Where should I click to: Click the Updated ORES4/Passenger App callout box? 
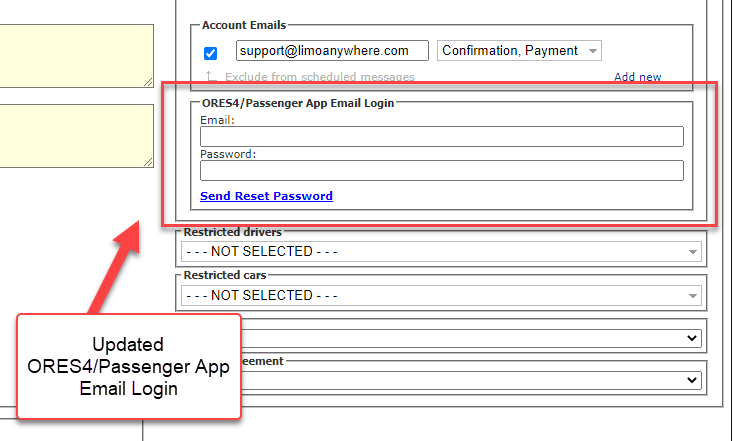pyautogui.click(x=128, y=366)
